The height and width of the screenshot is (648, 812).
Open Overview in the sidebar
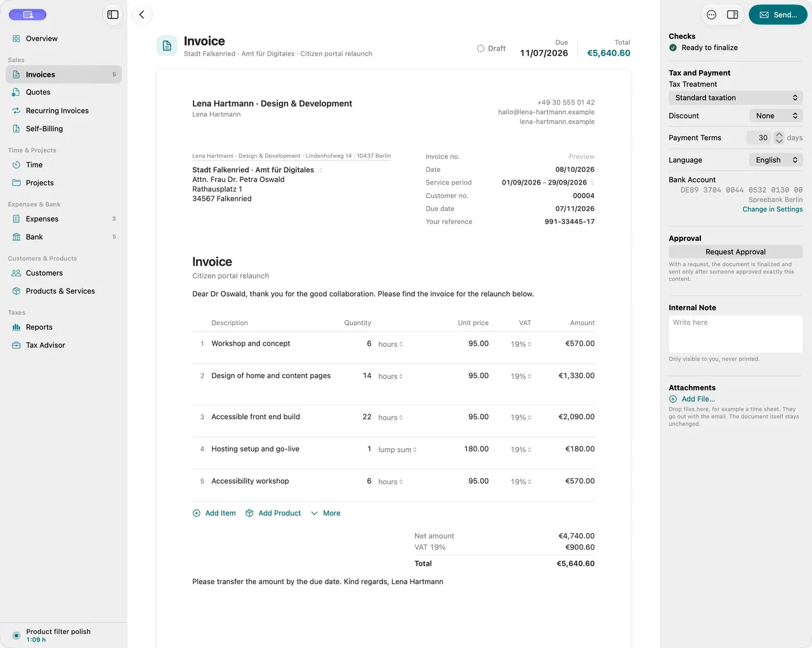63,39
